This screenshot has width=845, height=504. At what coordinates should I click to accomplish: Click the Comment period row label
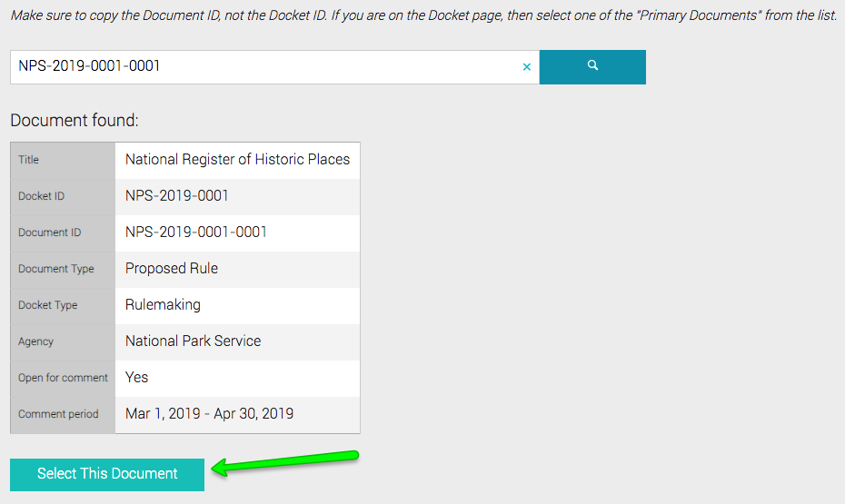[x=58, y=414]
